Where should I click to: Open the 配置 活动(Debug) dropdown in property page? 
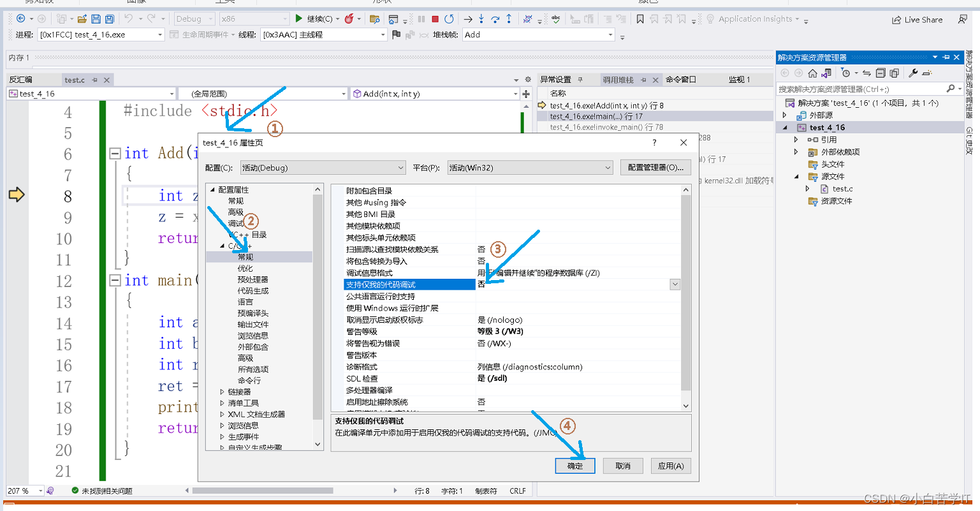point(323,168)
